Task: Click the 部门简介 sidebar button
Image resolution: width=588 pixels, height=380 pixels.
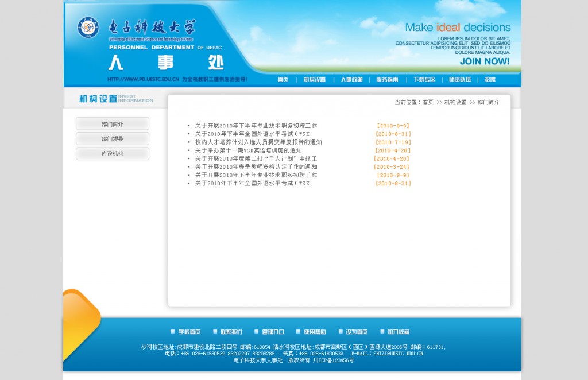Action: click(113, 124)
